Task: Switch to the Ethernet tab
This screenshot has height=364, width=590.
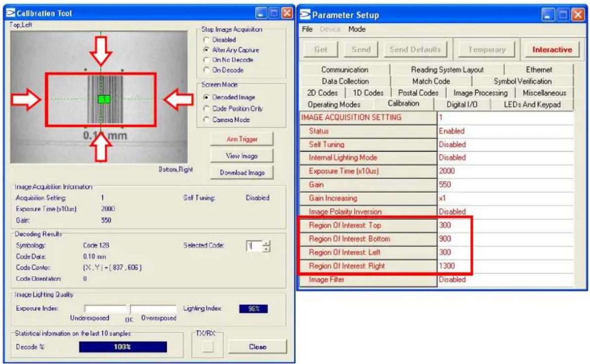Action: (x=539, y=70)
